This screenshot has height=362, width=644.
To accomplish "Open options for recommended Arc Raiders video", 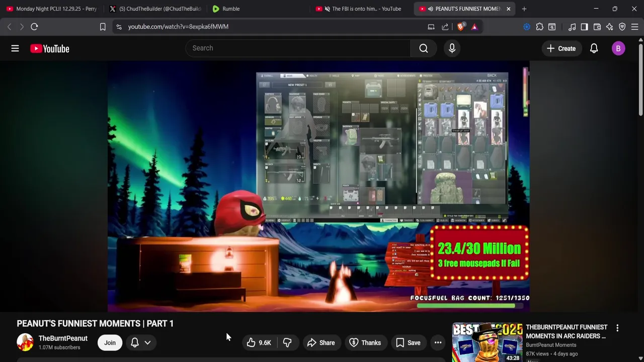I will pos(617,328).
